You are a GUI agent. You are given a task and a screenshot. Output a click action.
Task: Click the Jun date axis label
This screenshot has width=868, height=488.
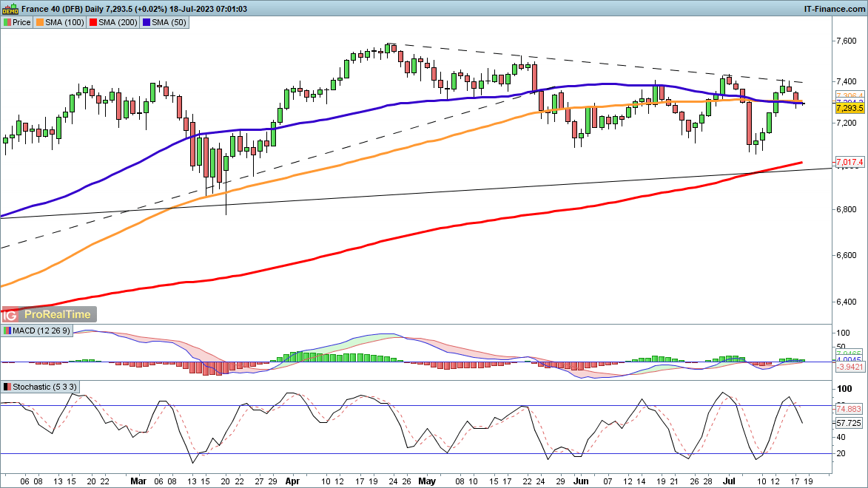tap(581, 481)
